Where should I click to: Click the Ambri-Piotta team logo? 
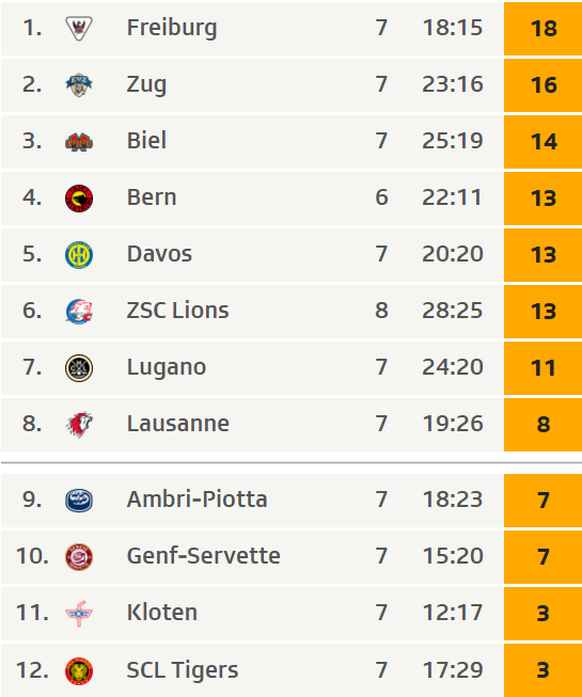pyautogui.click(x=79, y=500)
